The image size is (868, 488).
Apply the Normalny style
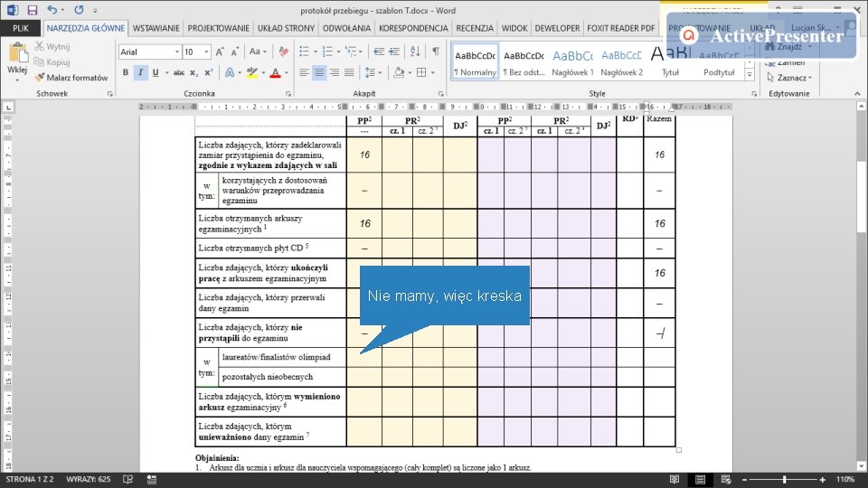475,61
